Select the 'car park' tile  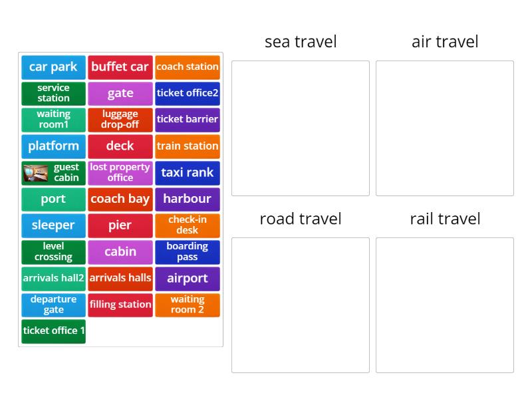coord(53,67)
